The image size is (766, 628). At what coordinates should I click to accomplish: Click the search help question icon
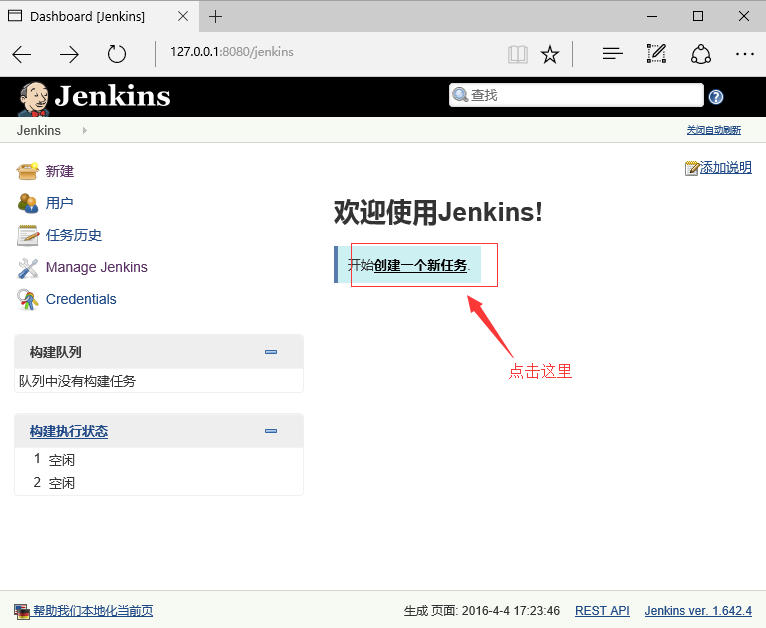(716, 97)
